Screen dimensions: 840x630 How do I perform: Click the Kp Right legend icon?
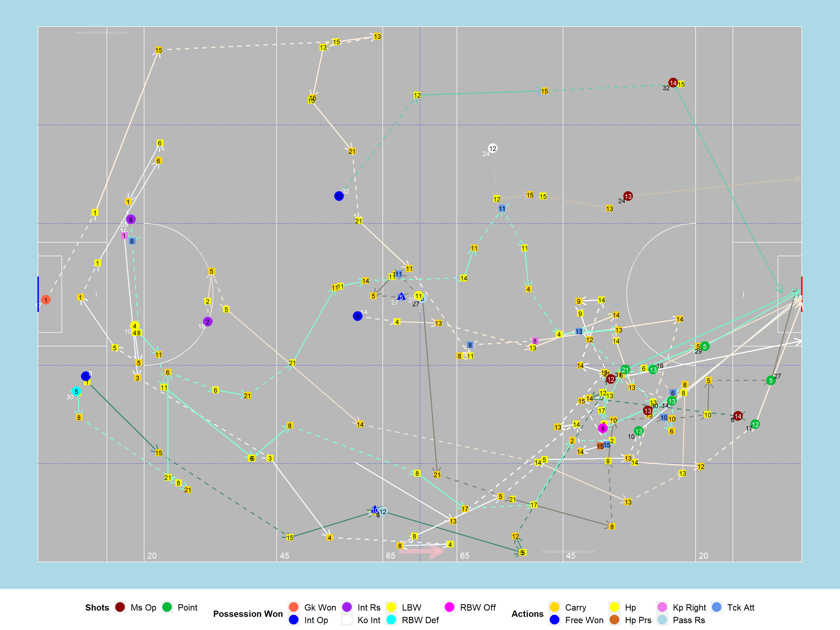coord(662,607)
